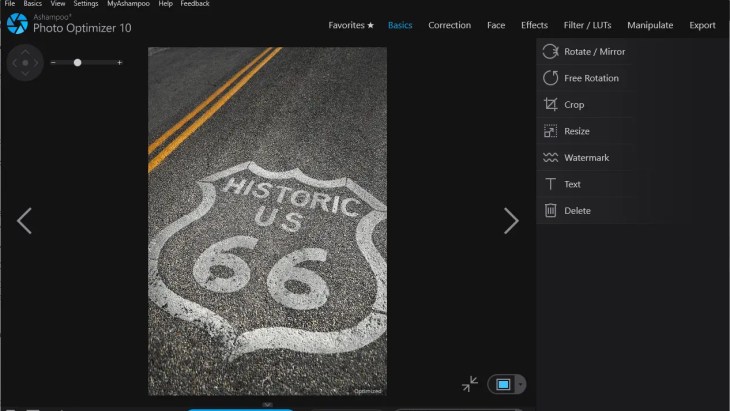Click the Ashampoo aperture logo icon
This screenshot has width=730, height=411.
coord(17,23)
